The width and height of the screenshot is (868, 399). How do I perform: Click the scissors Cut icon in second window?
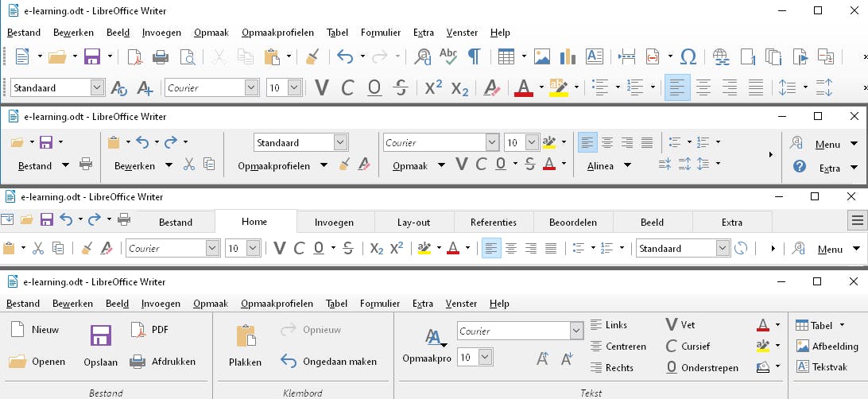pyautogui.click(x=189, y=164)
